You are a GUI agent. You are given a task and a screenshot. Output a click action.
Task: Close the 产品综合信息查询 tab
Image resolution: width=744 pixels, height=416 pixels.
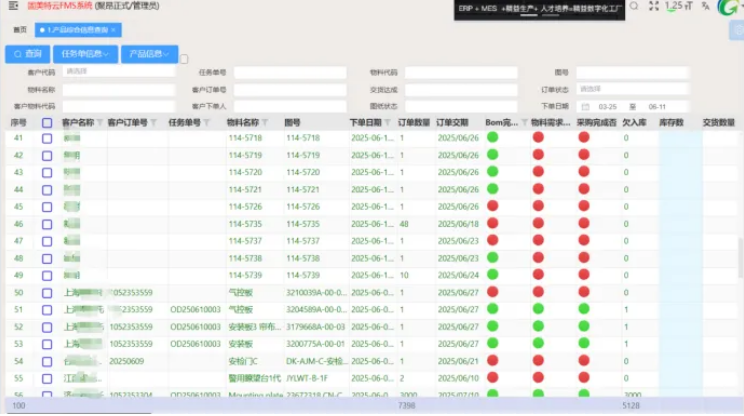coord(112,30)
